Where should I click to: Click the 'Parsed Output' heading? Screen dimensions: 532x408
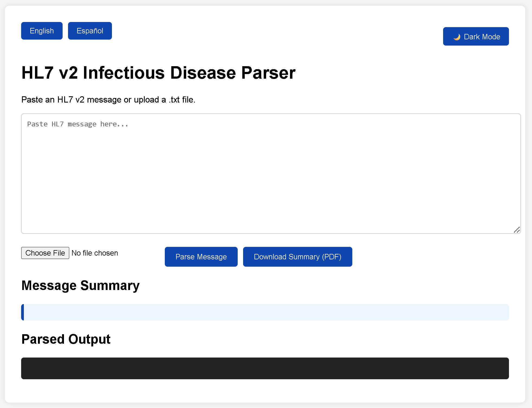(66, 339)
